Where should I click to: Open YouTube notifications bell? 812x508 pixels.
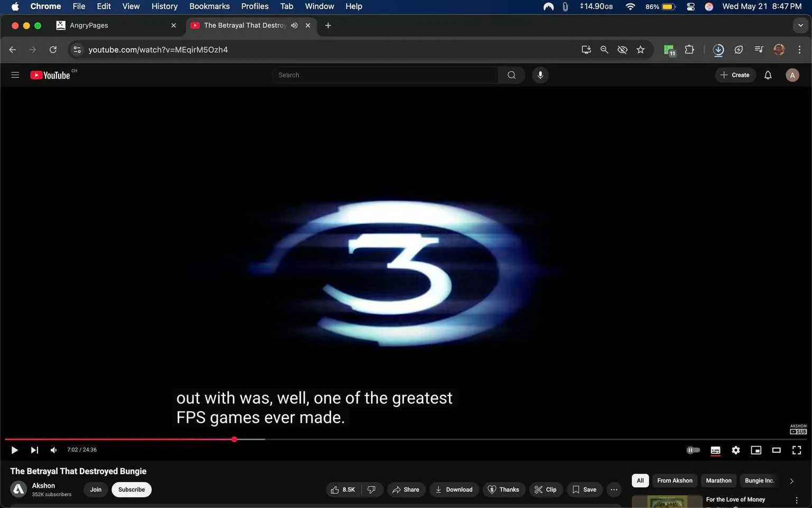[768, 75]
